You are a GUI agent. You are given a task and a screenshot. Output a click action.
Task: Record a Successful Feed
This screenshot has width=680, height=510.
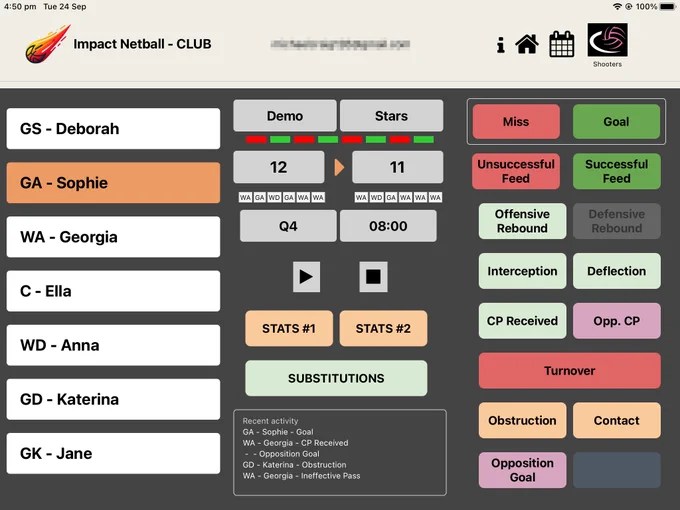pos(617,171)
